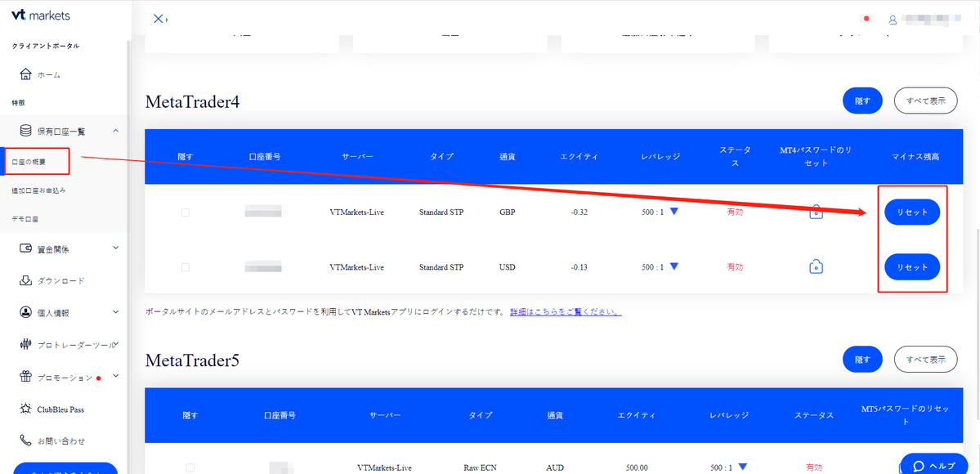Reset MT4 password for GBP account
The width and height of the screenshot is (980, 474).
[816, 212]
